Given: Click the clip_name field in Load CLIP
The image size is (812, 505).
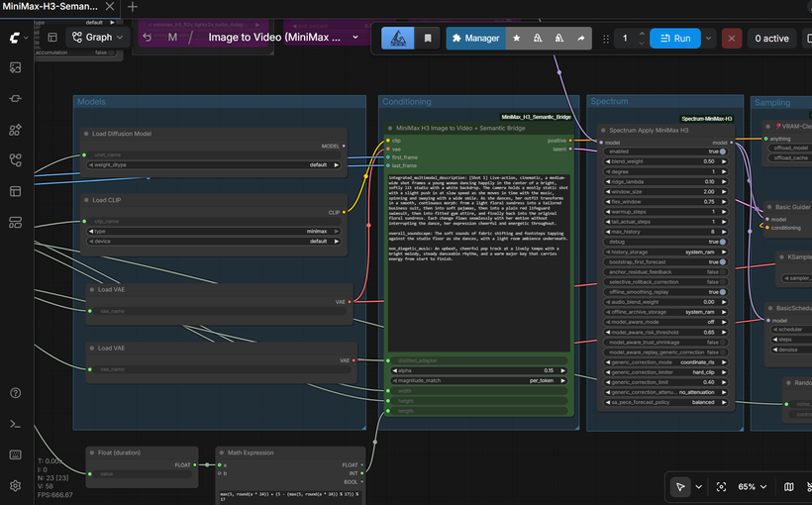Looking at the screenshot, I should click(213, 221).
